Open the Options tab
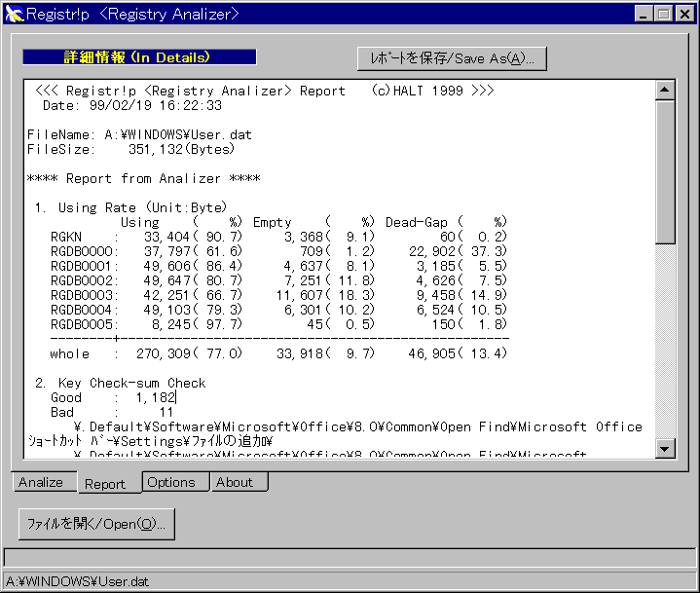Screen dimensions: 700x593 pyautogui.click(x=171, y=482)
